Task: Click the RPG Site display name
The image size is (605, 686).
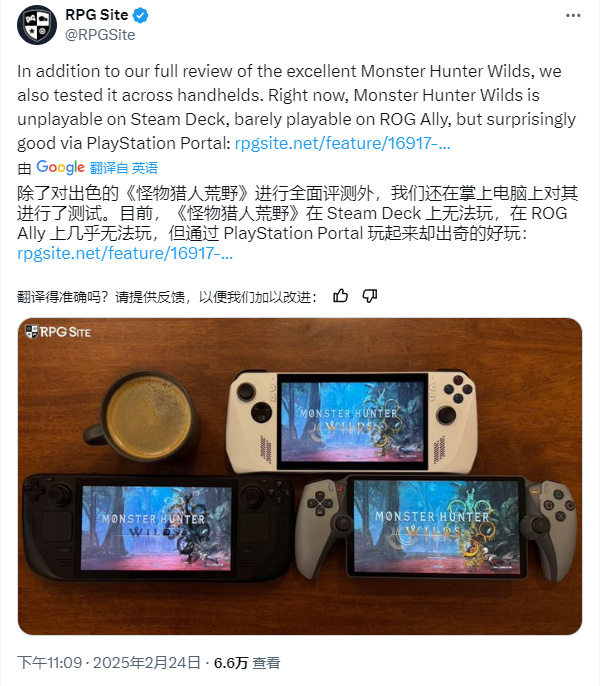Action: point(97,15)
